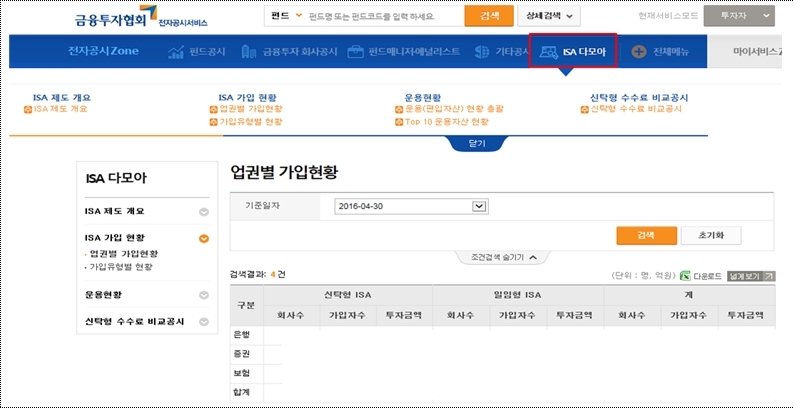794x408 pixels.
Task: Click the 펀드매니저/애널리스트 briefcase icon
Action: pyautogui.click(x=355, y=52)
